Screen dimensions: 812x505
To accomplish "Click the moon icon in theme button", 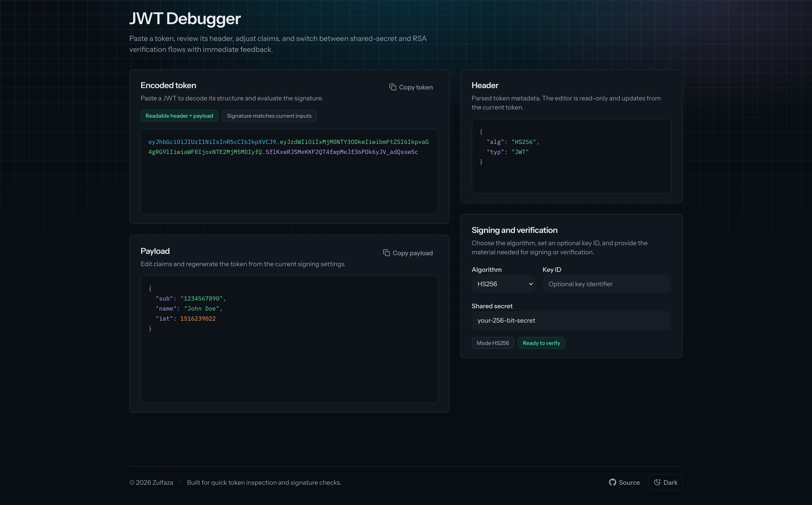I will point(657,482).
